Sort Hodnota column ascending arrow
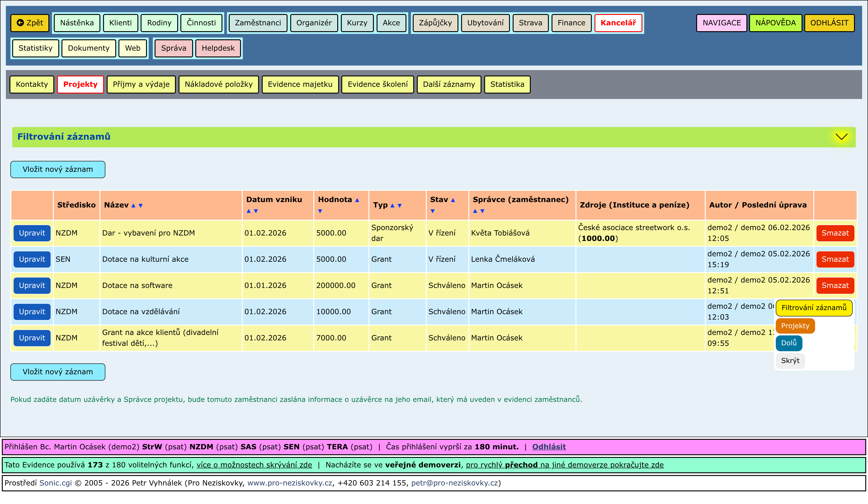 (x=357, y=200)
